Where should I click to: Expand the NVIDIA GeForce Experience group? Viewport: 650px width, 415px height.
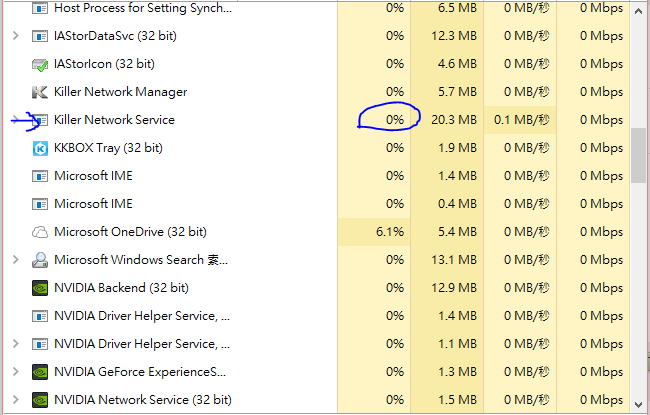[15, 372]
